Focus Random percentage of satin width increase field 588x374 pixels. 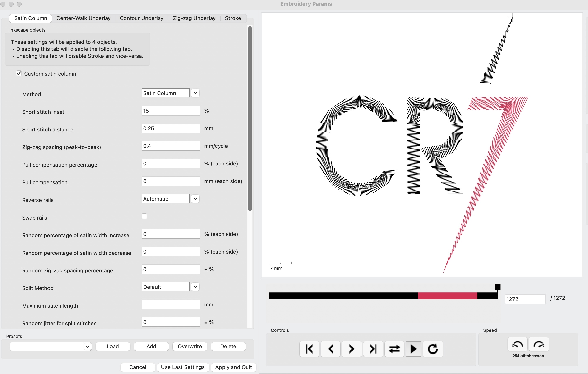click(171, 234)
